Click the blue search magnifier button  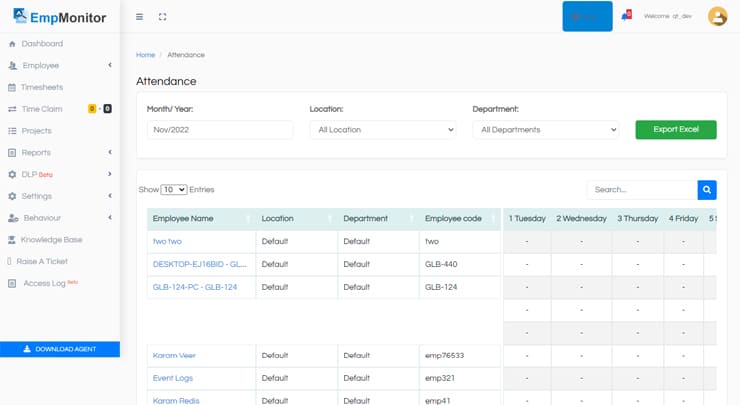[706, 190]
